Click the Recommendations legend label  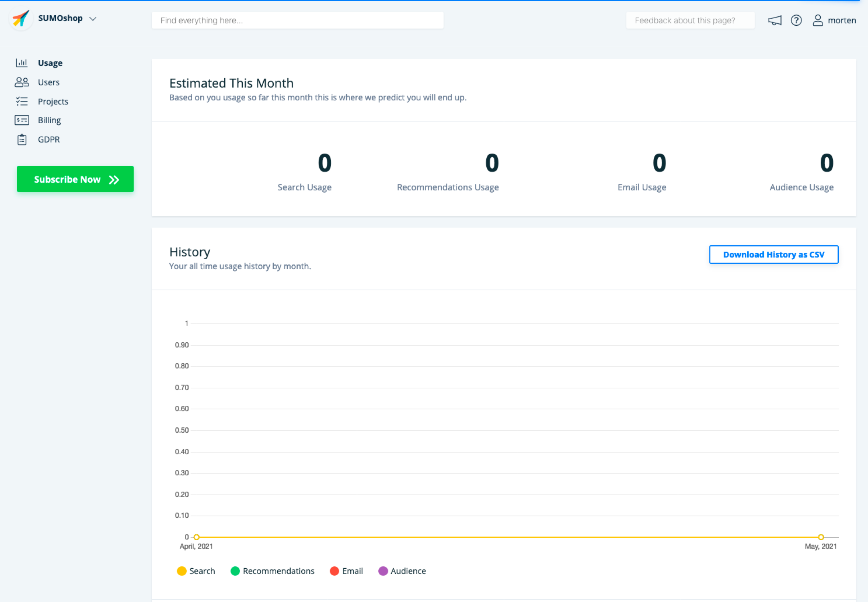point(278,571)
